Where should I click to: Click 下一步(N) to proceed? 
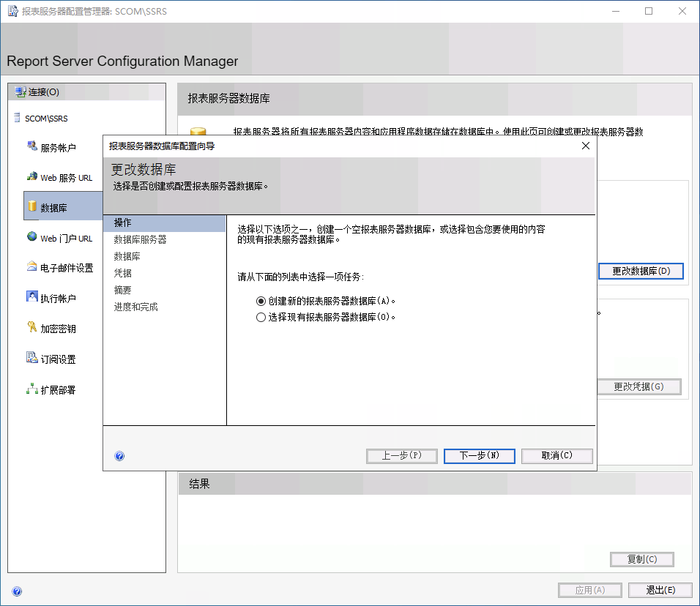tap(479, 456)
